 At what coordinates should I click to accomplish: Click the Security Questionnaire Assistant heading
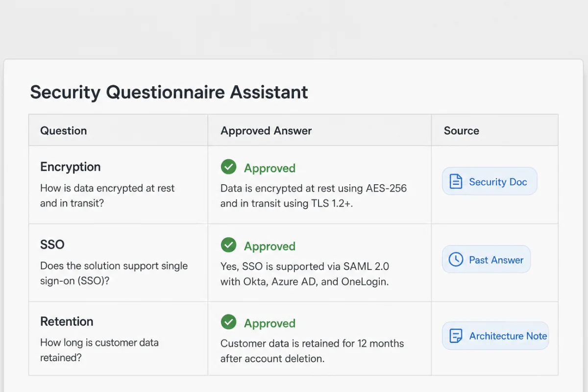coord(169,93)
